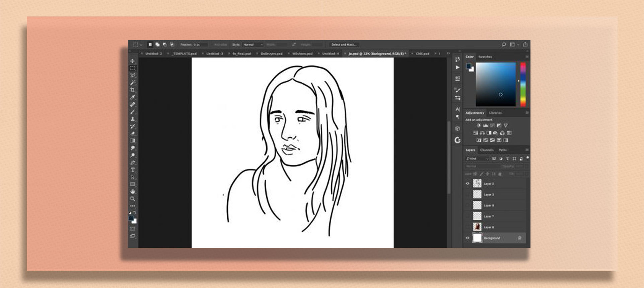Choose New selection mode

[x=150, y=44]
